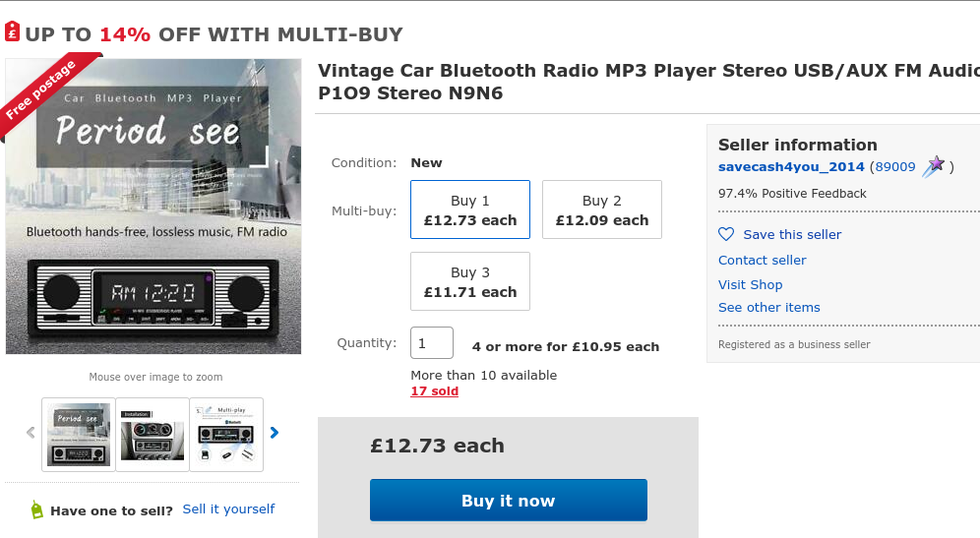Click the heart icon beside Save this seller
The width and height of the screenshot is (980, 538).
[726, 234]
